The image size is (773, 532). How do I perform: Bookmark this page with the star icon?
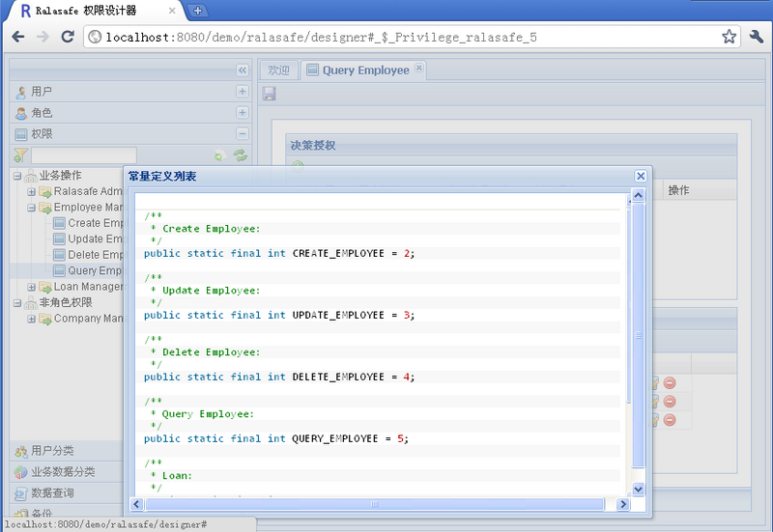click(x=729, y=37)
